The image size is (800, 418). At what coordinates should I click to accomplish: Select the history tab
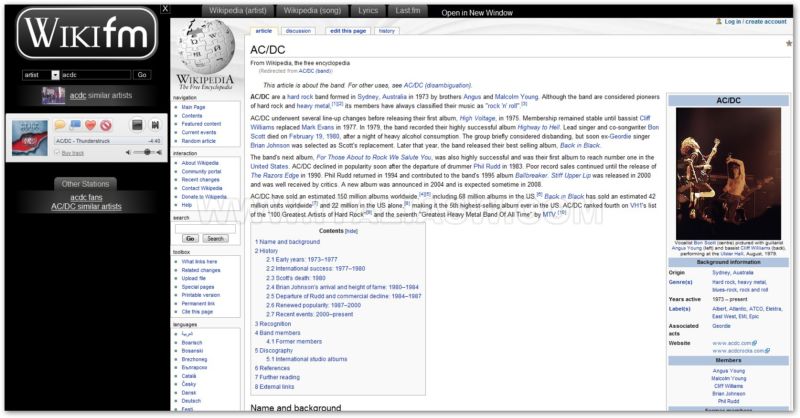[x=387, y=31]
